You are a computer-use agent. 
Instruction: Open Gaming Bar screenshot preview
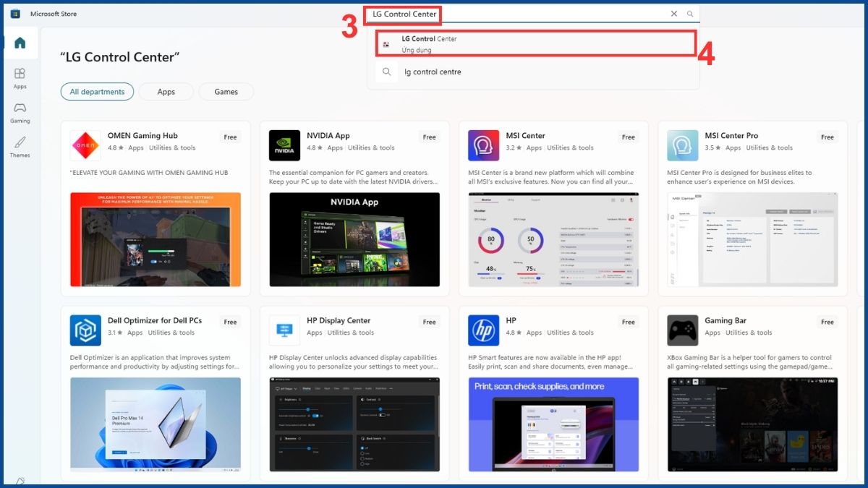click(x=752, y=424)
